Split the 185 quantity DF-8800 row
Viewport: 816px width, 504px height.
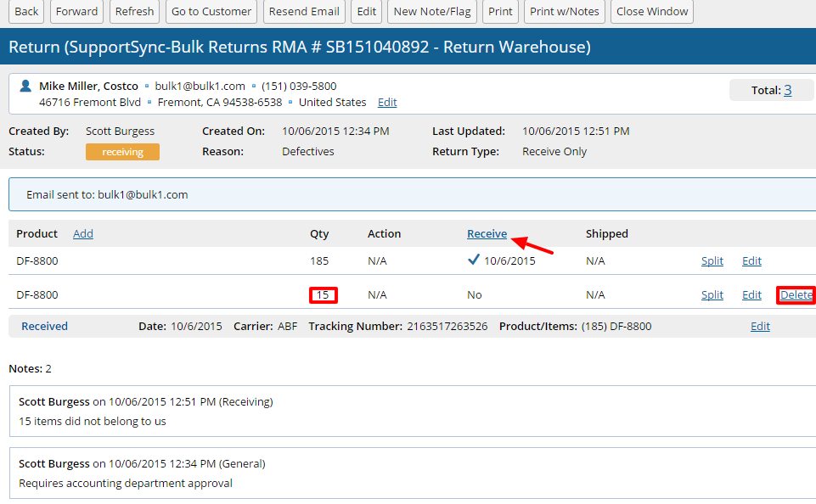[712, 260]
